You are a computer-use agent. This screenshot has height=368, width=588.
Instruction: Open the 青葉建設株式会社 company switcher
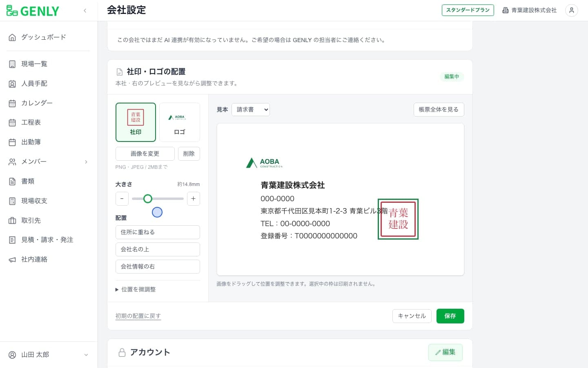click(x=529, y=11)
